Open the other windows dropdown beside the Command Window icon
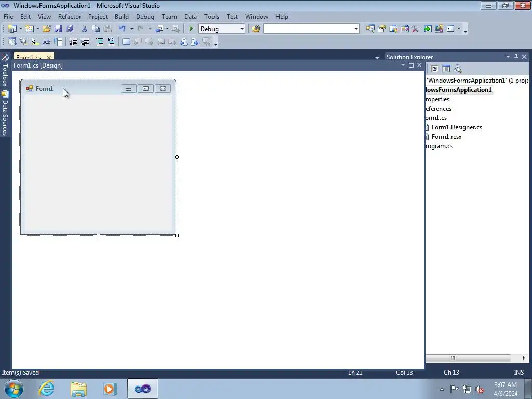532x399 pixels. [x=458, y=29]
